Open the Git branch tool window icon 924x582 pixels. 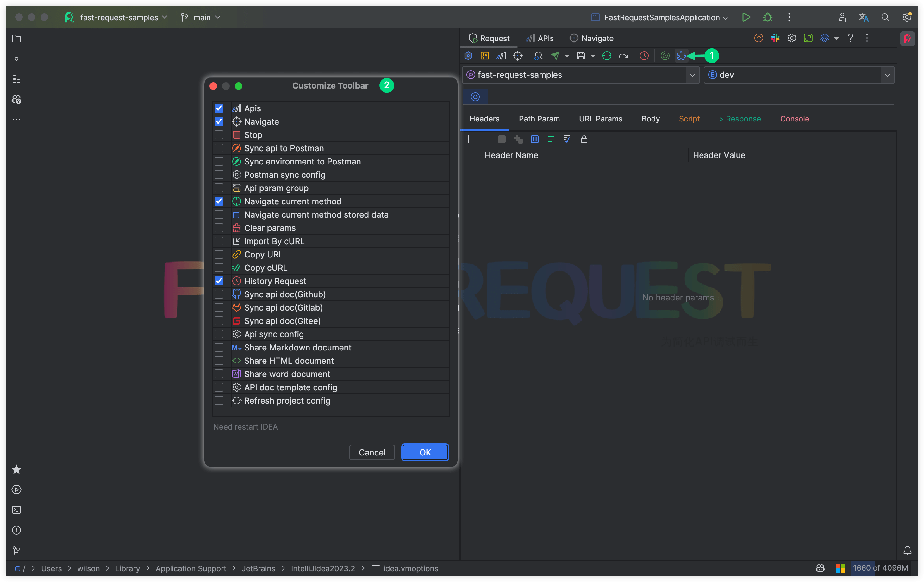[16, 550]
